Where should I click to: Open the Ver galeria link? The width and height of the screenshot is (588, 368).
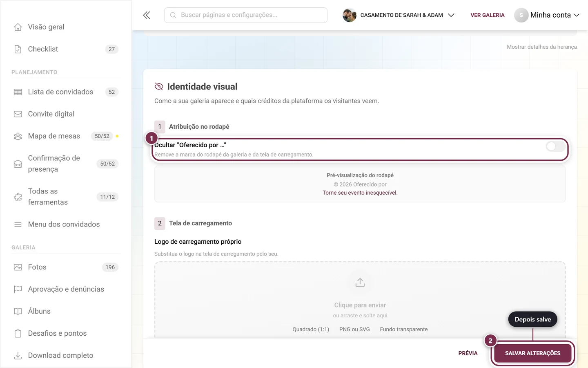coord(488,15)
